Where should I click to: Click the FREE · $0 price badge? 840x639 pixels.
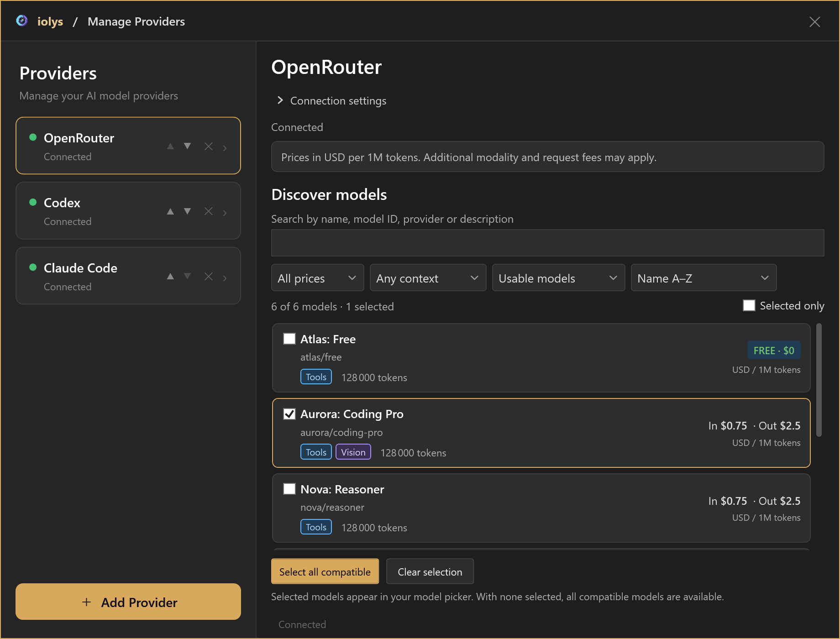click(774, 351)
